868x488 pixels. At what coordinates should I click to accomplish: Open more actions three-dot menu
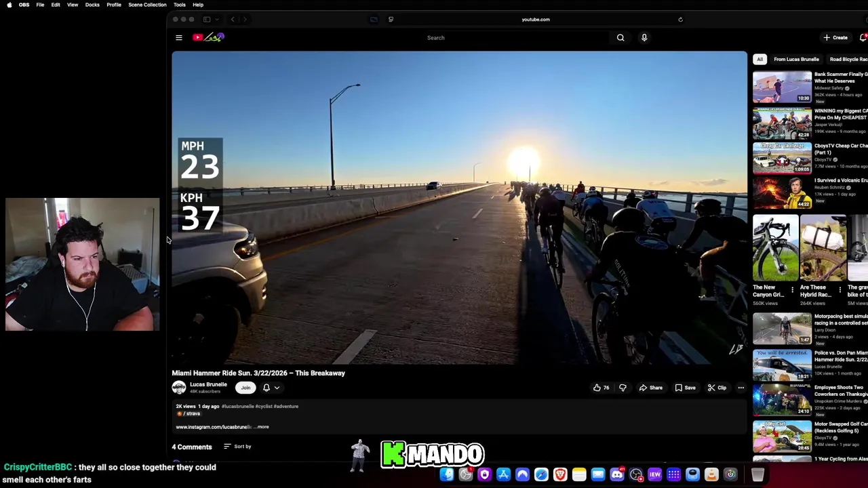[x=741, y=388]
